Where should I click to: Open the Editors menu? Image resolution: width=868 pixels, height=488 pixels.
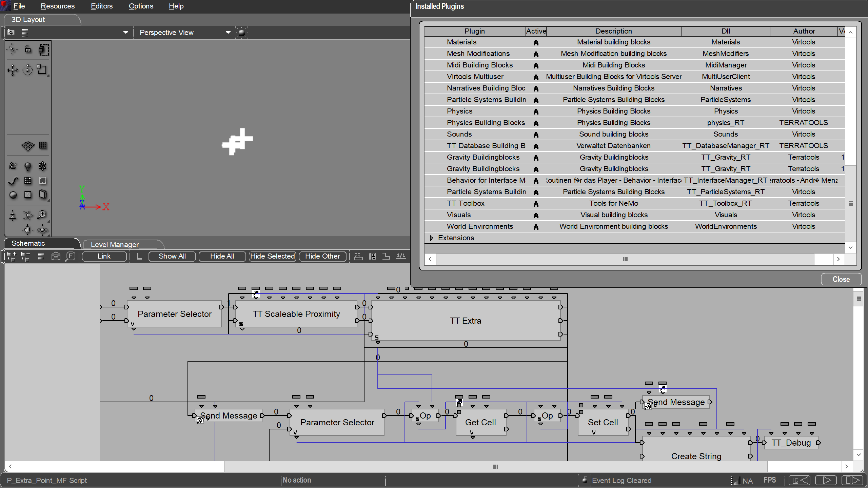pos(101,6)
